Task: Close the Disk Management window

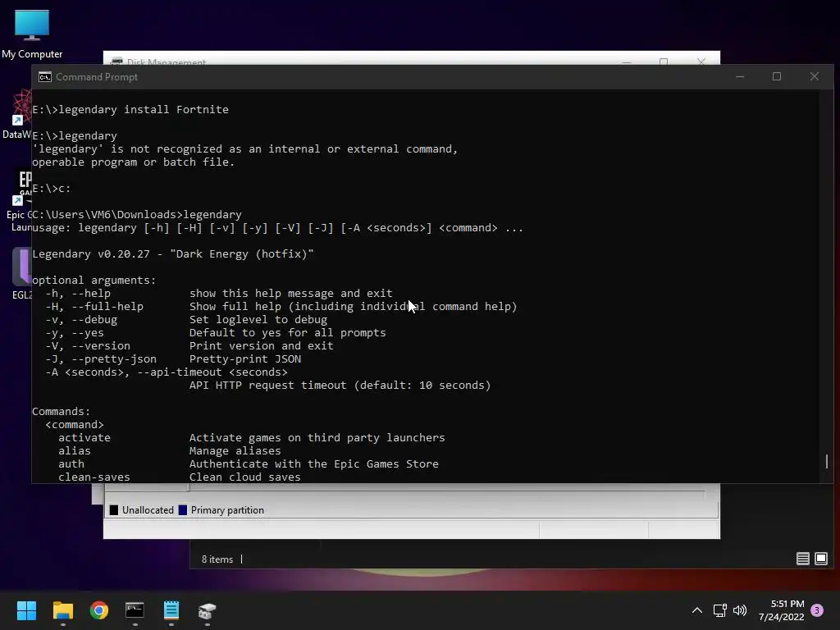Action: tap(701, 61)
